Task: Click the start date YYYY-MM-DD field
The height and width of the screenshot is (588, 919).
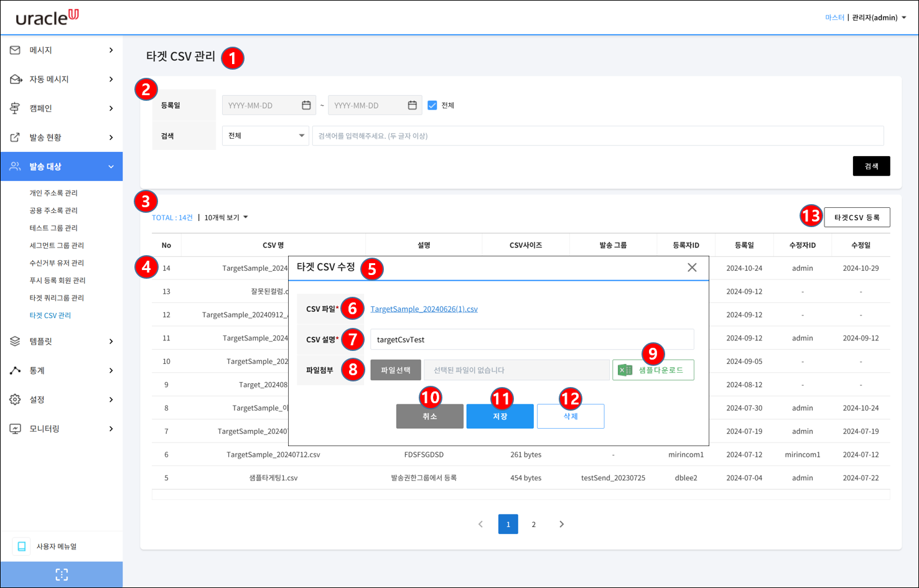Action: (269, 105)
